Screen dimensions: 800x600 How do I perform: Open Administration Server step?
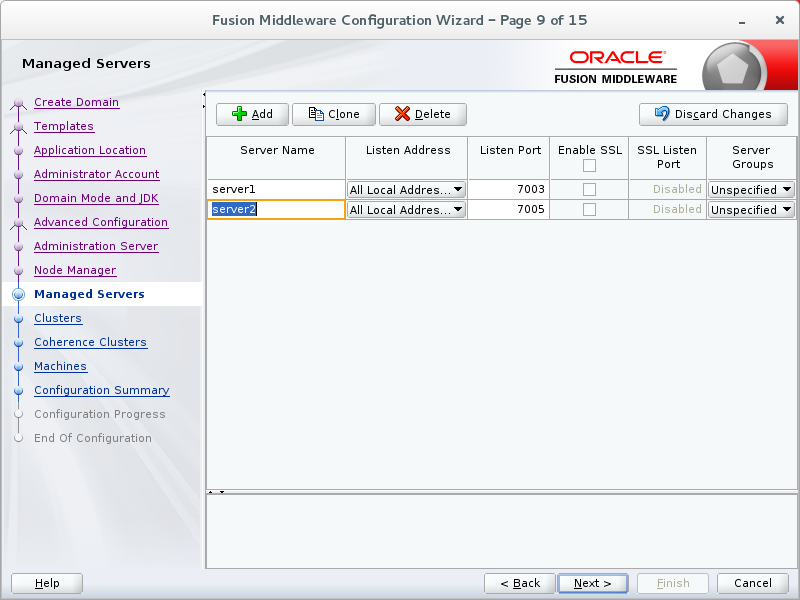tap(96, 246)
